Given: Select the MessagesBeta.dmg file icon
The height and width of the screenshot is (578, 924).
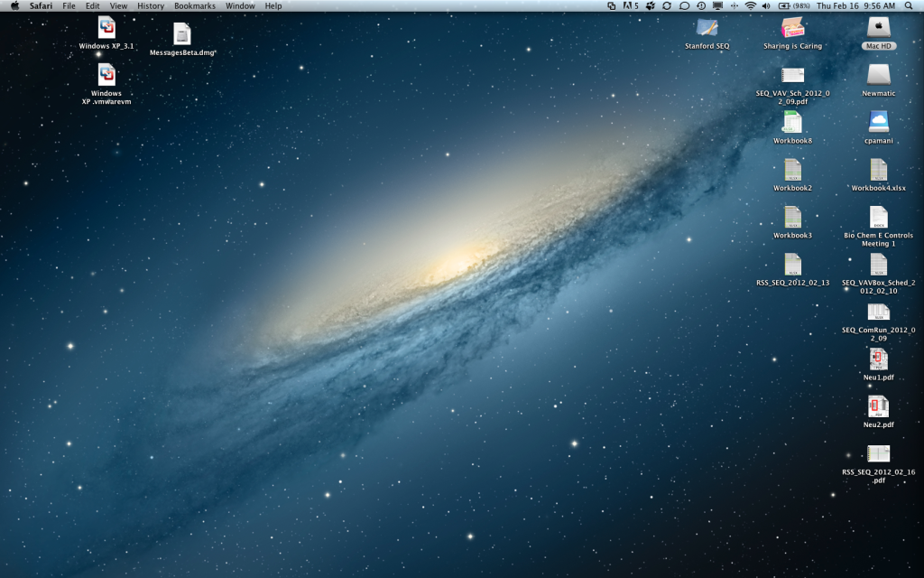Looking at the screenshot, I should [182, 33].
